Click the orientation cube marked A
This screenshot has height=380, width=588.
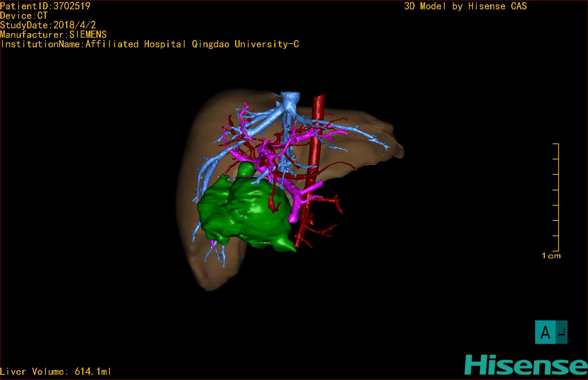[551, 332]
